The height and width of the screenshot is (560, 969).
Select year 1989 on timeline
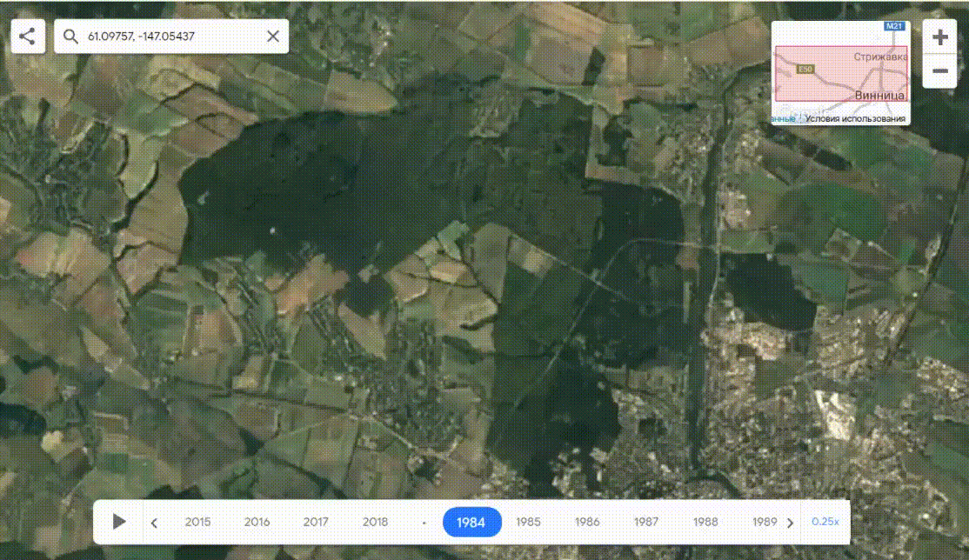coord(764,522)
